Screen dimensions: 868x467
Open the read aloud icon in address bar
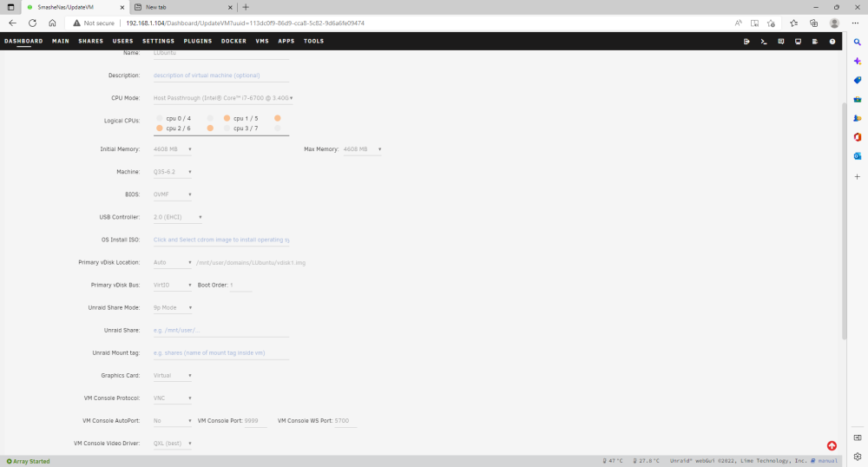coord(739,23)
